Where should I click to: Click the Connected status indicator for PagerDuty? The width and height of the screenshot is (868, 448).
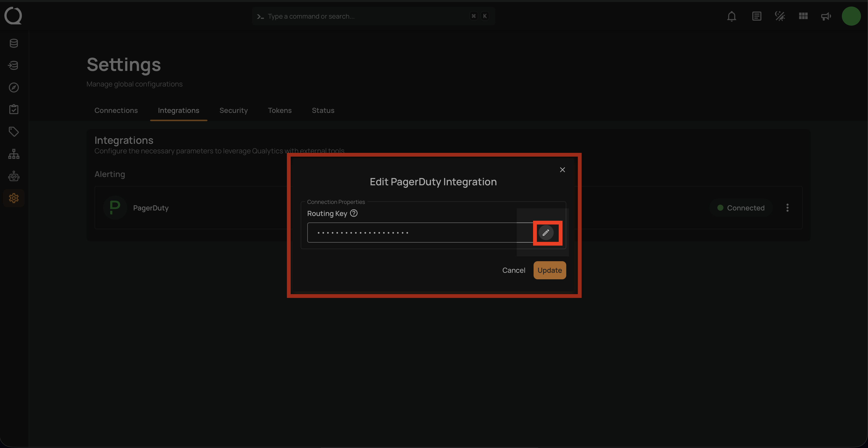click(741, 207)
